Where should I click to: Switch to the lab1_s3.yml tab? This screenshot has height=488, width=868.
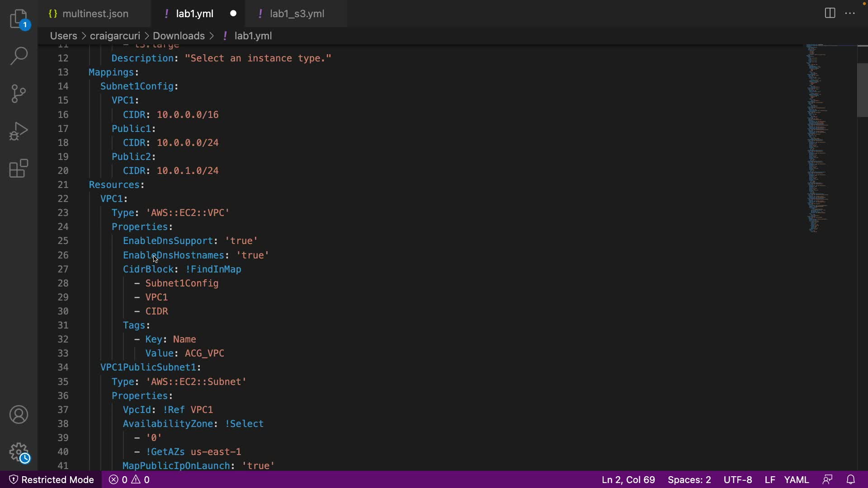pos(297,14)
